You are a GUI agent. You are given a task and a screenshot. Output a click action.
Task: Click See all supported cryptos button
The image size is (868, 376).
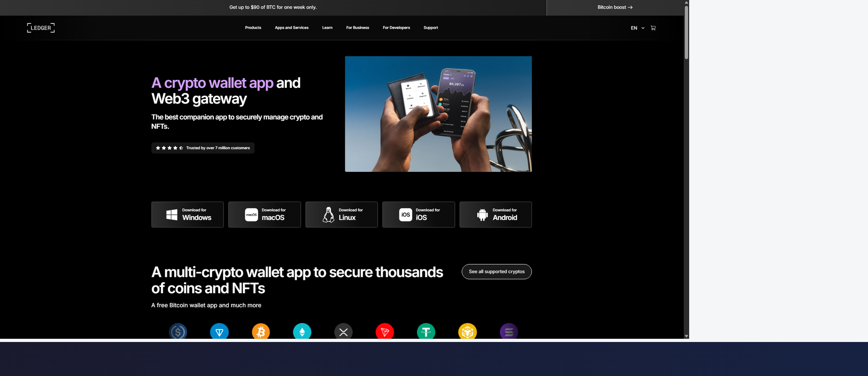pyautogui.click(x=497, y=272)
